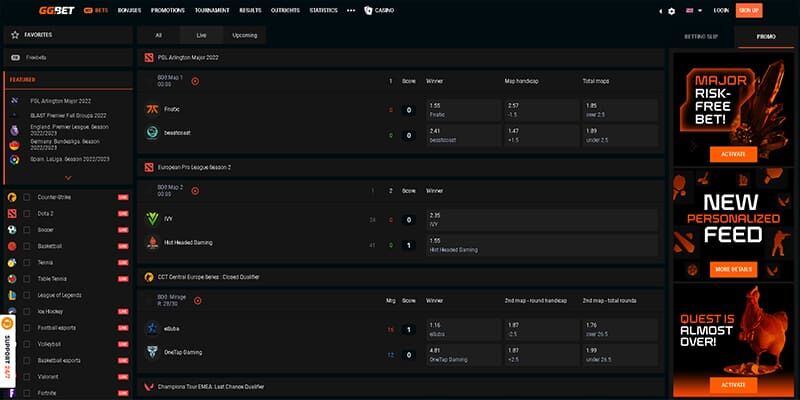800x400 pixels.
Task: Select OneTap Gaming winner odds 4.81
Action: click(x=463, y=355)
